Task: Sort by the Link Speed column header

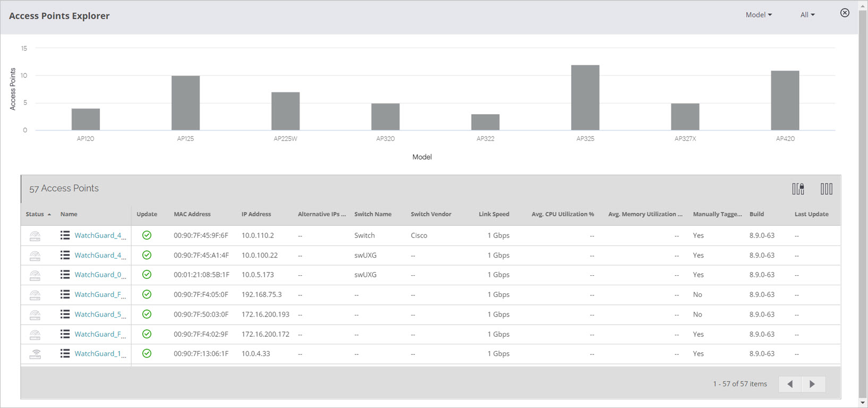Action: point(493,214)
